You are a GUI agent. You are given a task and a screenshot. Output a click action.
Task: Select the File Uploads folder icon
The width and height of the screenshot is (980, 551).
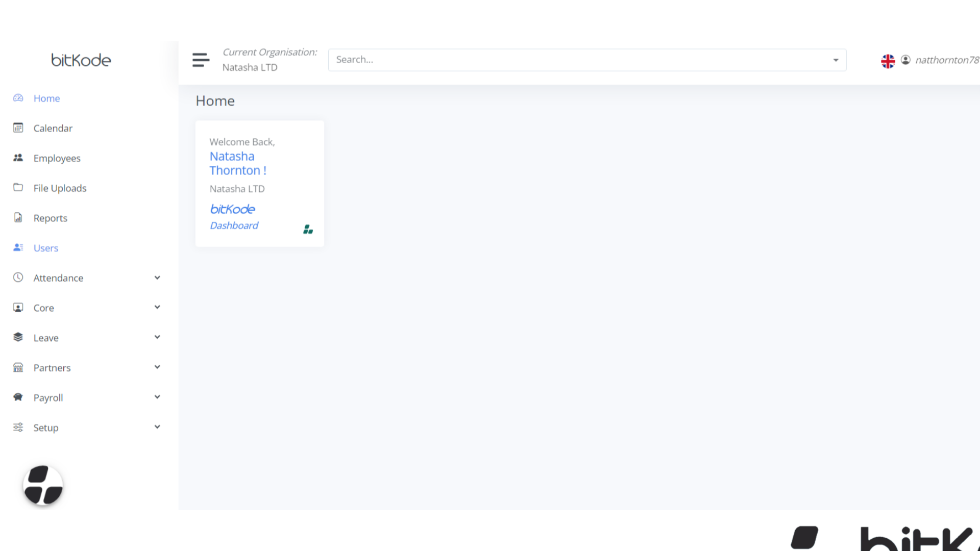(x=18, y=187)
